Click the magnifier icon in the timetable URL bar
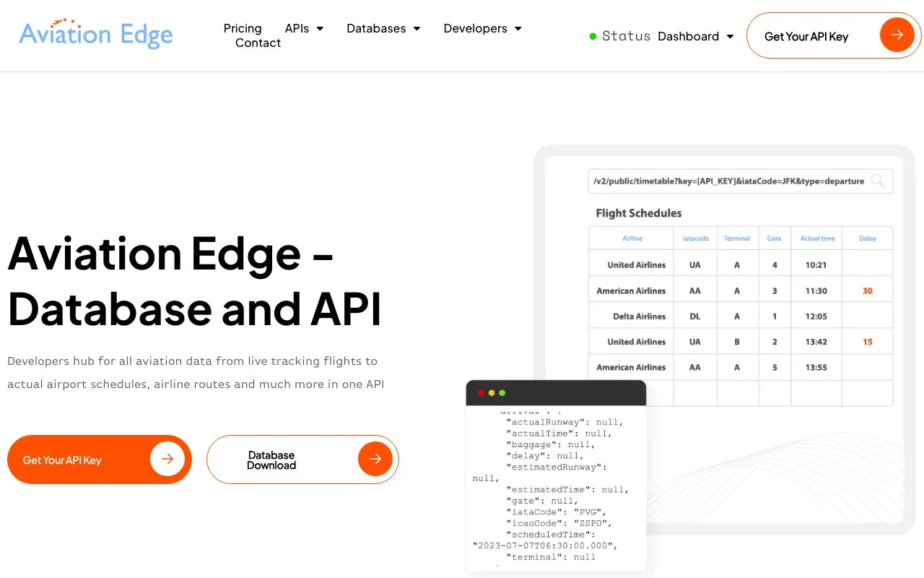The image size is (924, 578). [878, 181]
